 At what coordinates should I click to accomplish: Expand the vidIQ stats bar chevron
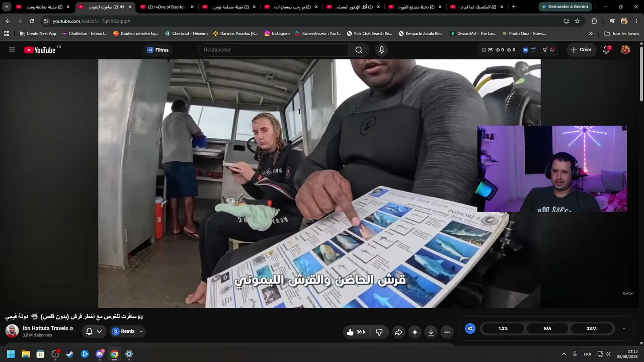(624, 328)
